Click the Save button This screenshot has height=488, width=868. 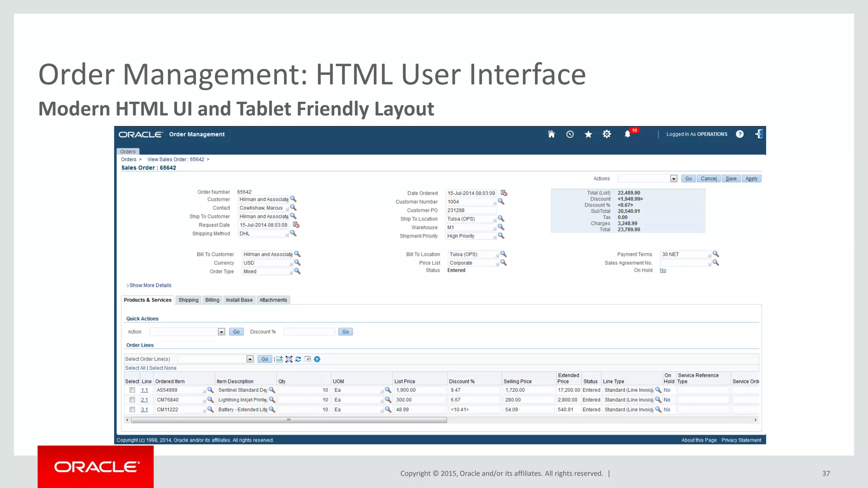731,179
